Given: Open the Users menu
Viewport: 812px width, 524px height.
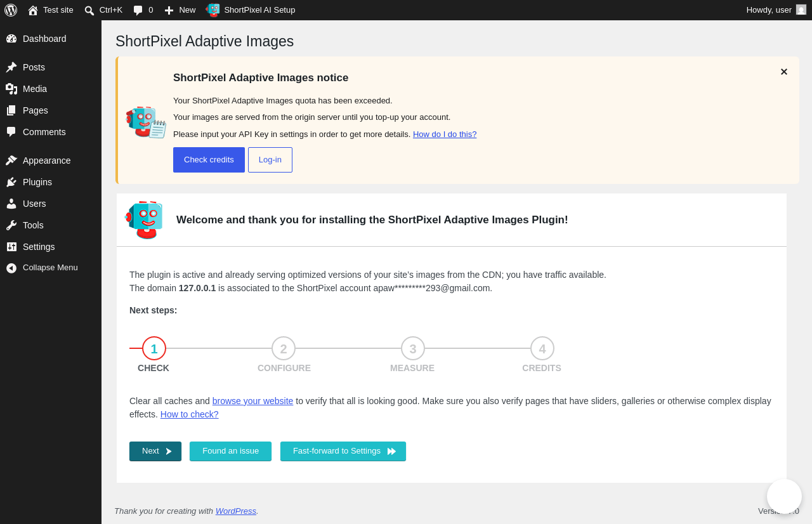Looking at the screenshot, I should 51,204.
